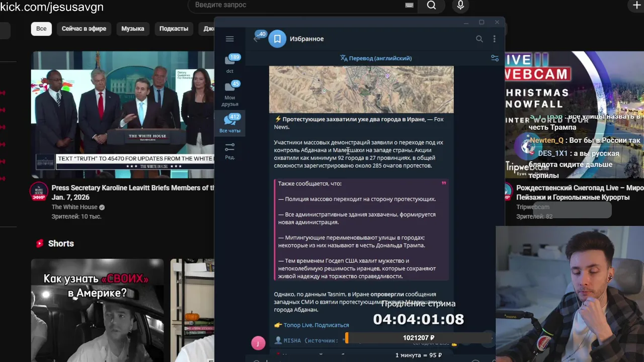Select the Все чаты folder

[x=230, y=124]
